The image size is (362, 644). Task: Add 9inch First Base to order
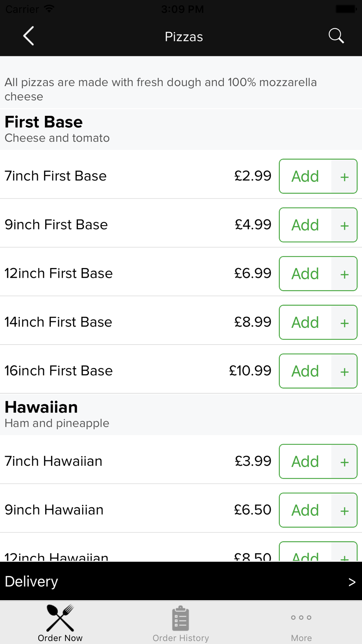pyautogui.click(x=305, y=225)
